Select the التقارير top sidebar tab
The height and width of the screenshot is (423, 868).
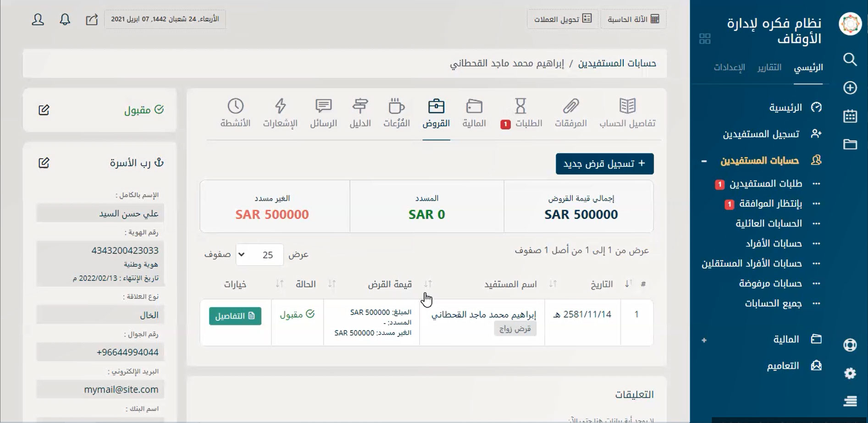[x=769, y=67]
